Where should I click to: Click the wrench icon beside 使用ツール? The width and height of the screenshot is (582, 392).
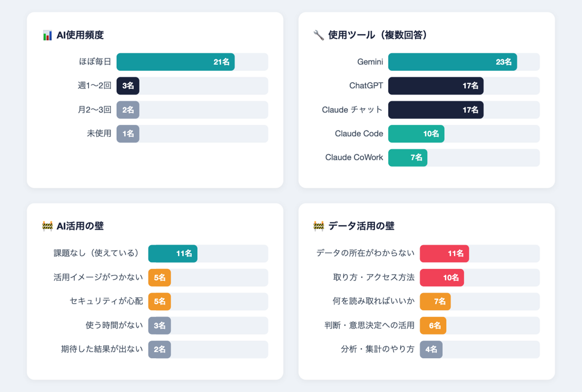[318, 35]
